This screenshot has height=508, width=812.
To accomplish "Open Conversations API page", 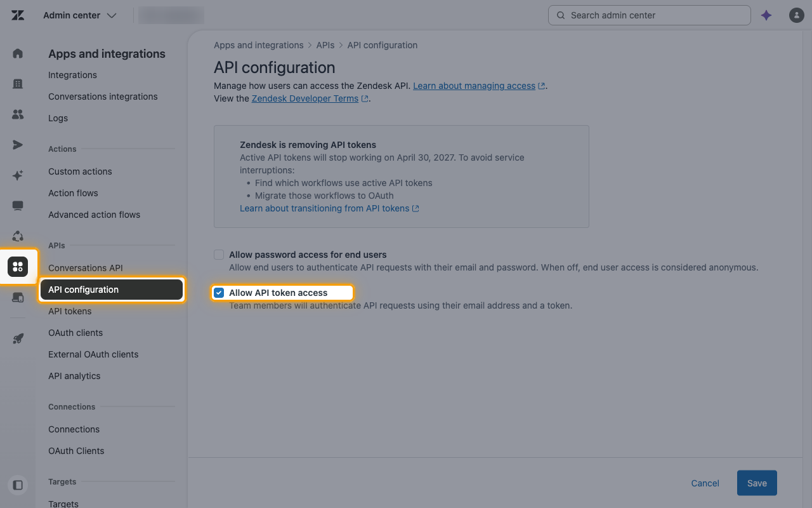I will click(86, 268).
